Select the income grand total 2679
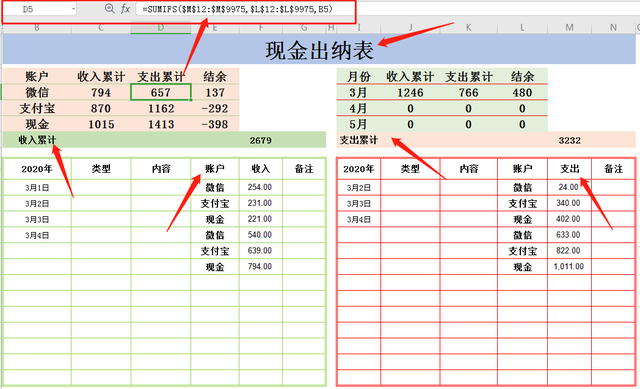640x389 pixels. 260,140
